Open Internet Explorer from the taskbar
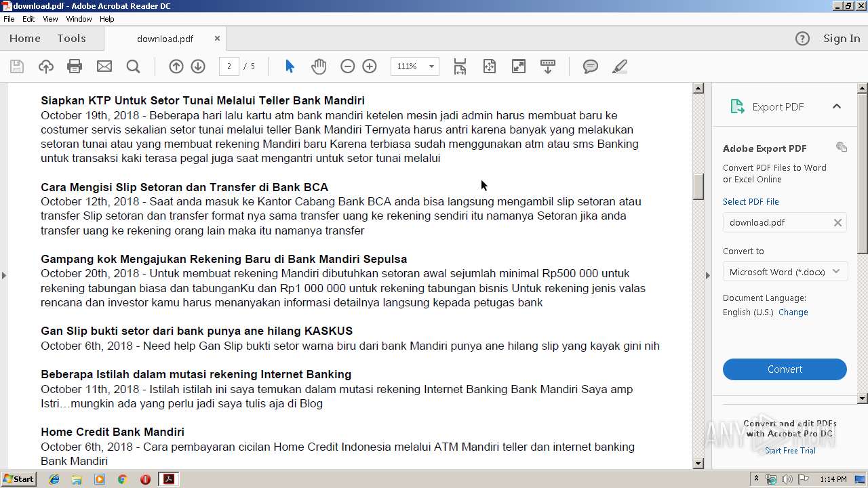 pyautogui.click(x=54, y=479)
